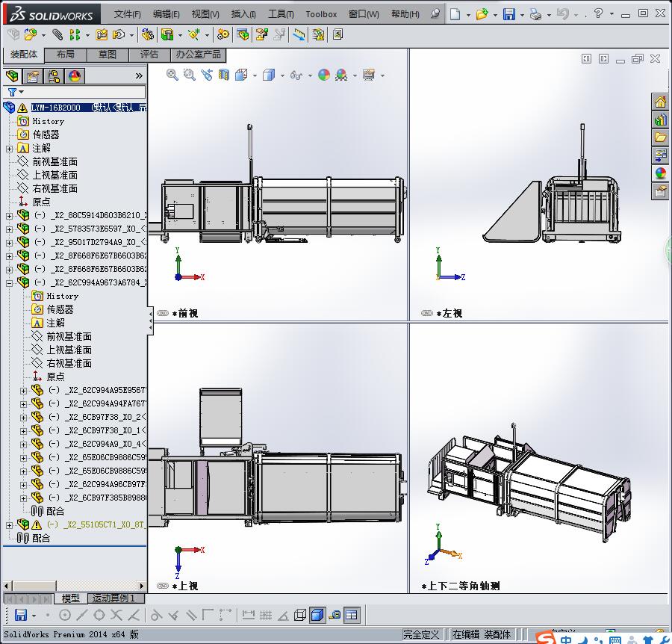The image size is (672, 644).
Task: Open the display style dropdown arrow
Action: [x=281, y=75]
